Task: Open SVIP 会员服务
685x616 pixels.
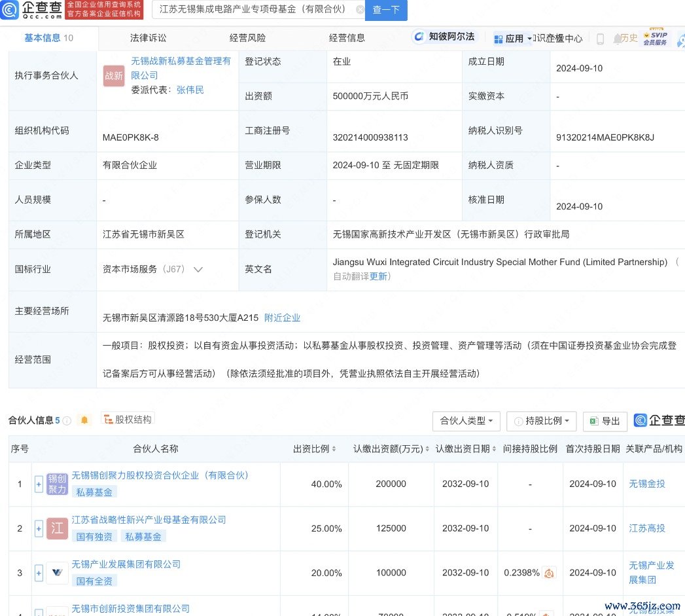Action: (x=656, y=37)
